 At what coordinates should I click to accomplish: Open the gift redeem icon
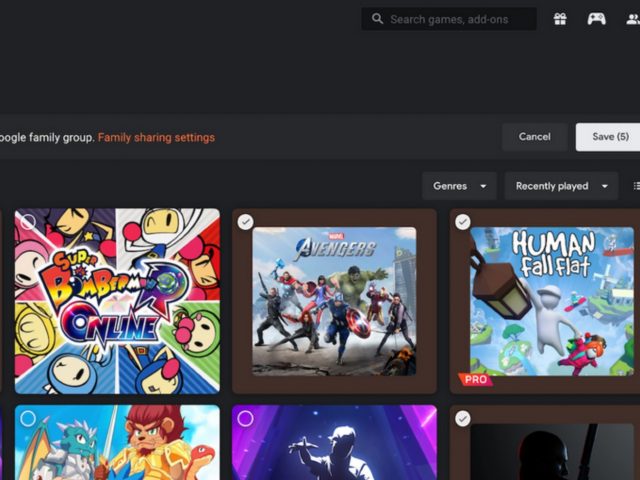click(x=560, y=19)
